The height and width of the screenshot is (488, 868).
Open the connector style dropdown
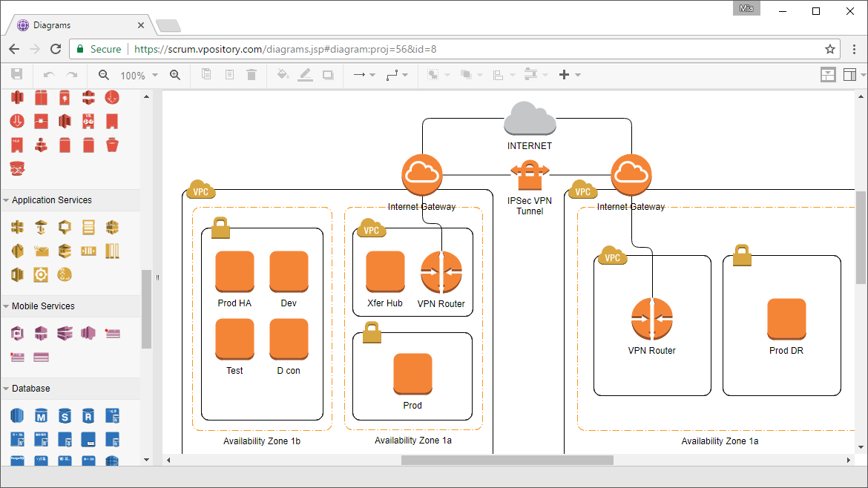tap(403, 74)
